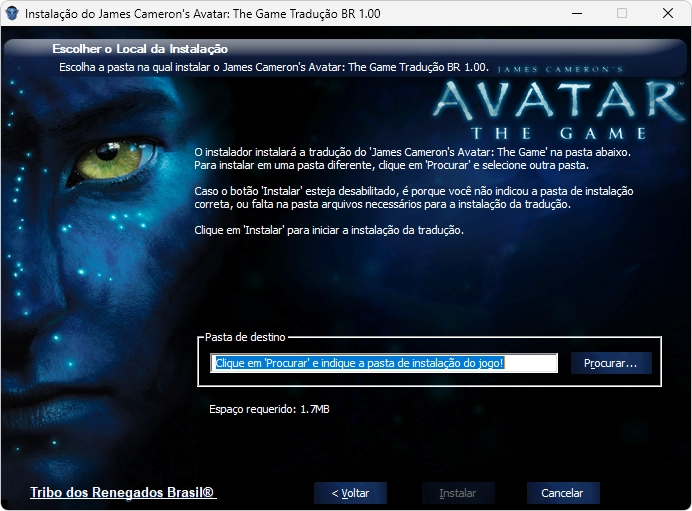692x511 pixels.
Task: Click the greyed-out maximize button
Action: point(622,13)
